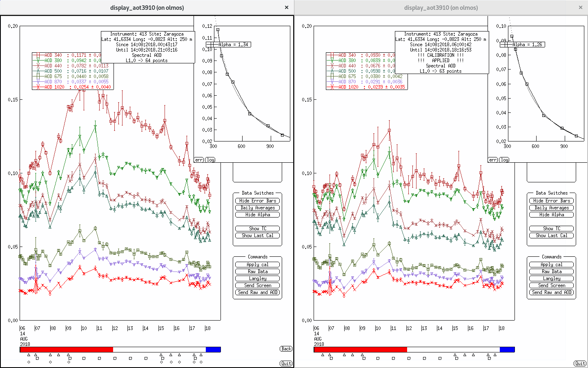Image resolution: width=588 pixels, height=368 pixels.
Task: Select AOD 1020 legend entry in right plot
Action: (x=366, y=87)
